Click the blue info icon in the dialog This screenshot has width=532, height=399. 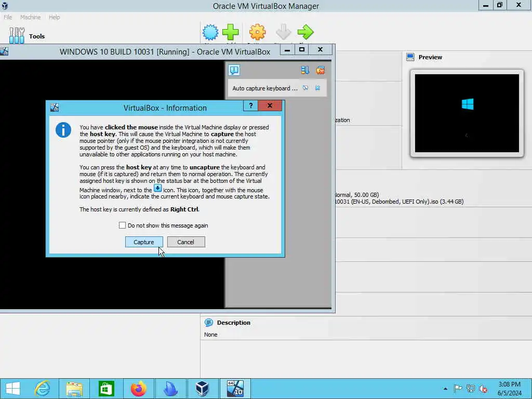63,130
